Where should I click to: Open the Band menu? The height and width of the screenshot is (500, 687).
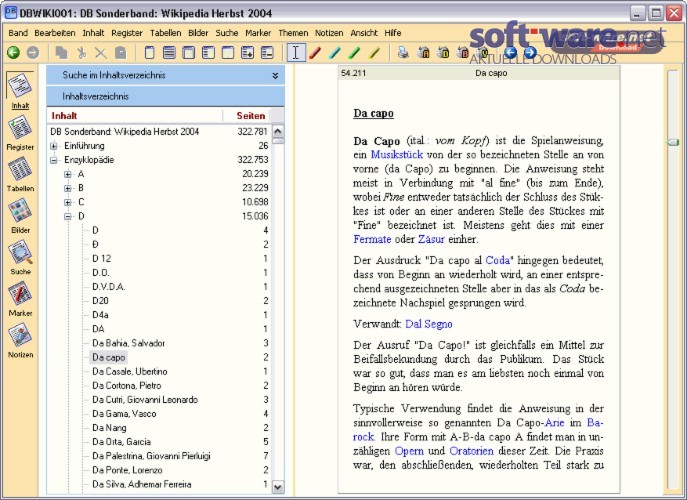[x=18, y=33]
